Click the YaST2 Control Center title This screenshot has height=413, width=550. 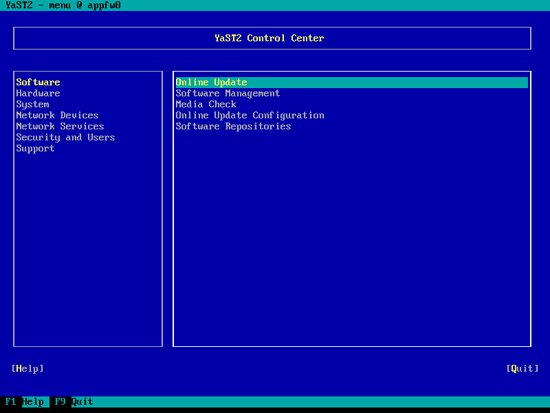[269, 38]
